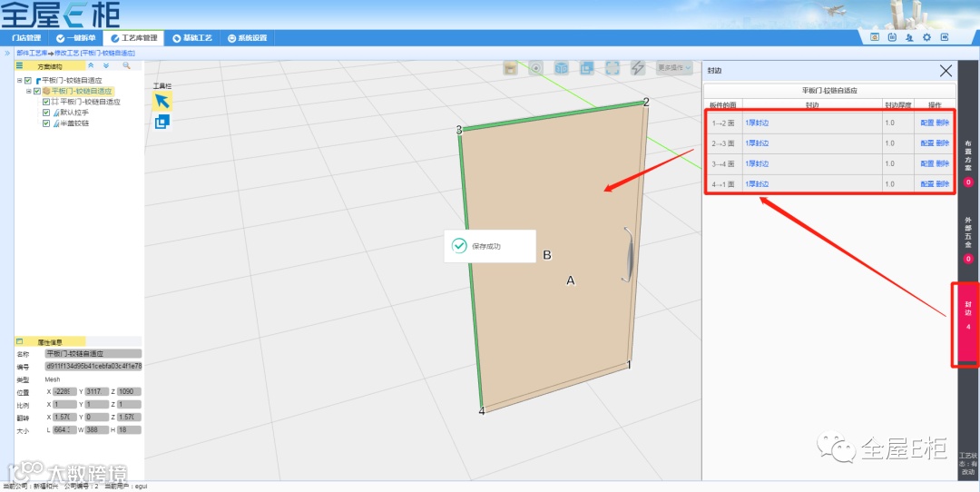Click the 翻转 Y value field
Screen dimensions: 980x492
97,417
